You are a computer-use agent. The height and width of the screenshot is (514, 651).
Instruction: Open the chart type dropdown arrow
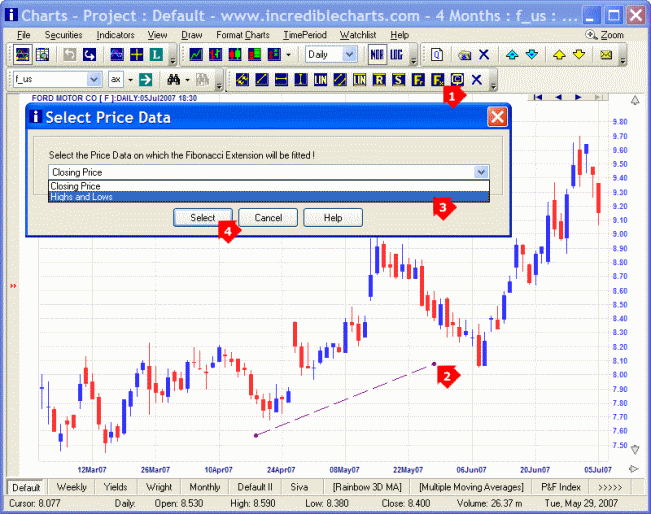click(288, 54)
